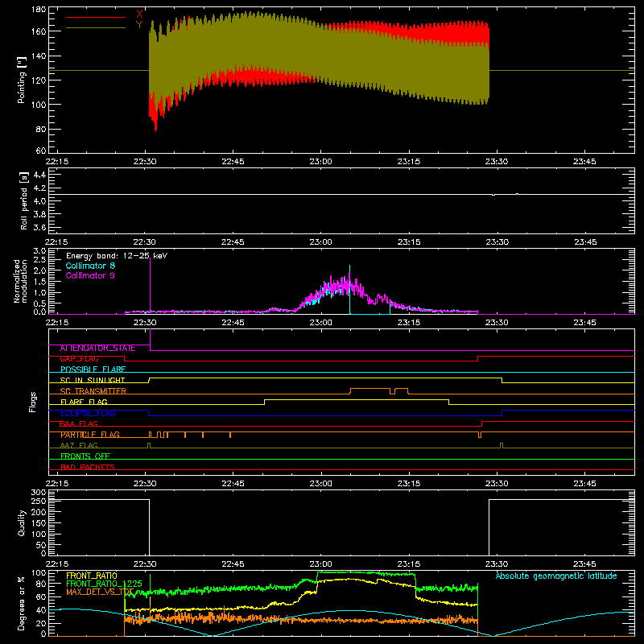Click the 'Normalized modulation' axis title
The image size is (644, 644).
coord(20,281)
